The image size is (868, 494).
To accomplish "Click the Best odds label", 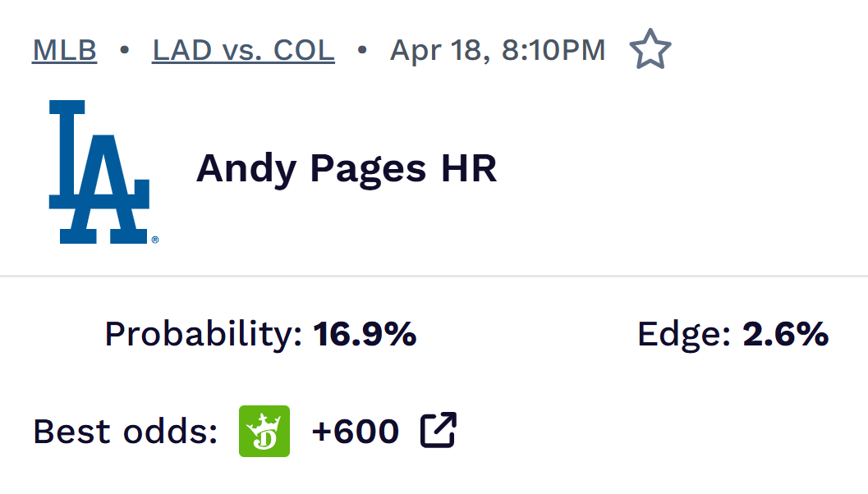I will point(125,431).
